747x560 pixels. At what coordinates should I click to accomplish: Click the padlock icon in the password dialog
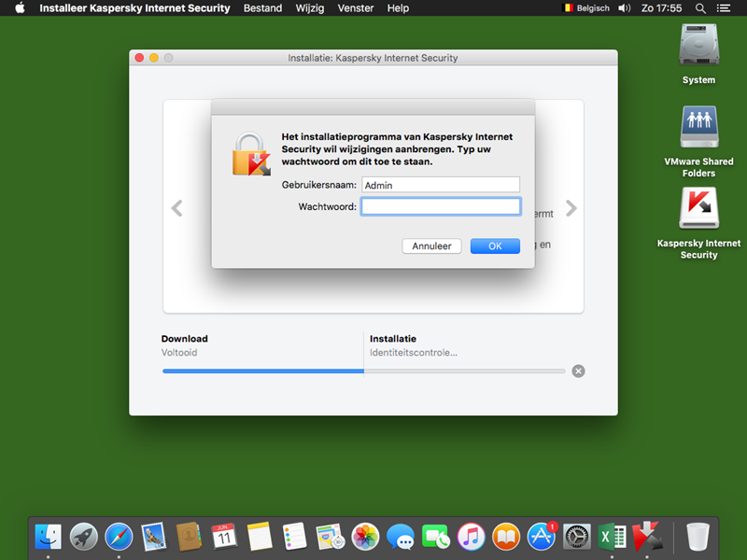pos(250,155)
